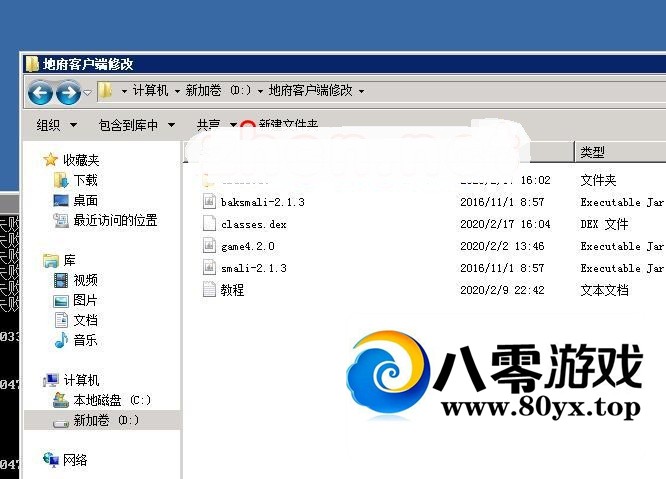Click the 新加卷 (D:) drive icon
This screenshot has height=479, width=666.
pos(61,423)
